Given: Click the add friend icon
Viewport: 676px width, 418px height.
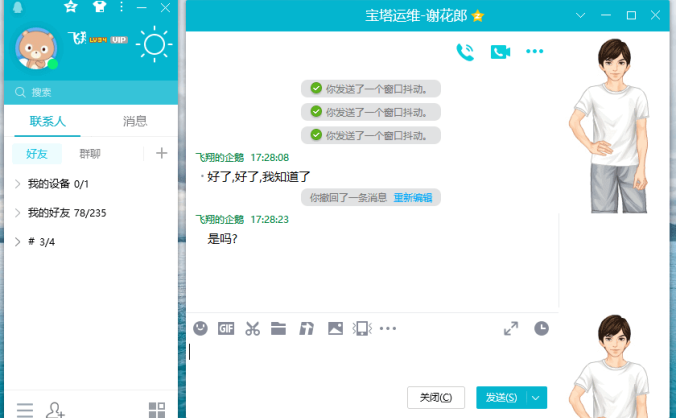Looking at the screenshot, I should tap(55, 410).
